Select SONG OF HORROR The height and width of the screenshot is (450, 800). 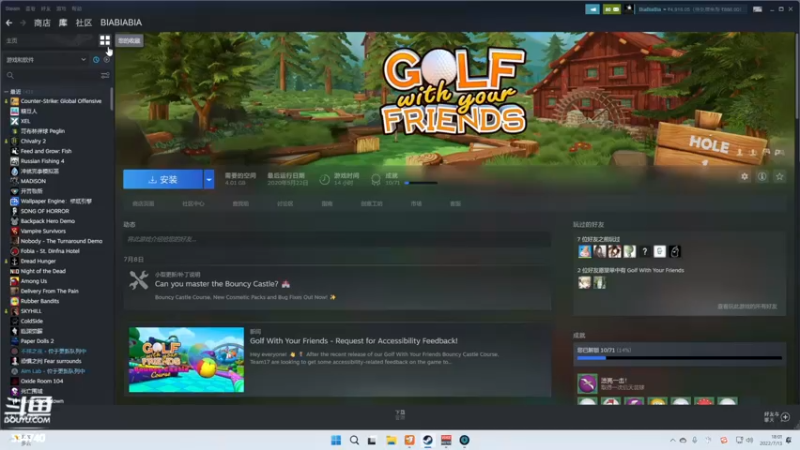(x=45, y=211)
